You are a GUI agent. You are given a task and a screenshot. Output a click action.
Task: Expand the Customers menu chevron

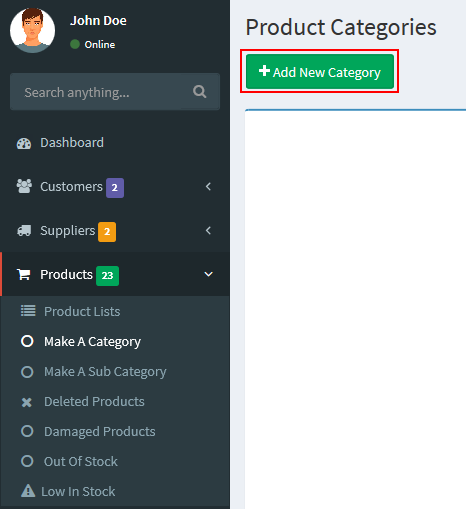coord(208,187)
